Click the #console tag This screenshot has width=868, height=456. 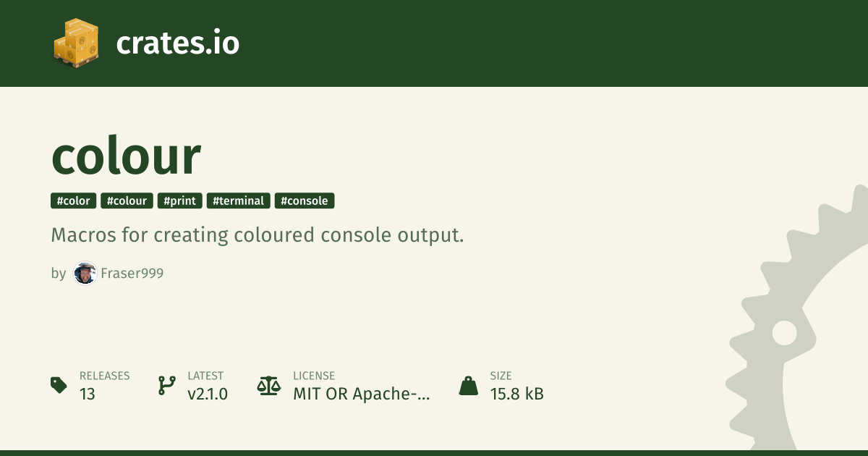tap(305, 200)
